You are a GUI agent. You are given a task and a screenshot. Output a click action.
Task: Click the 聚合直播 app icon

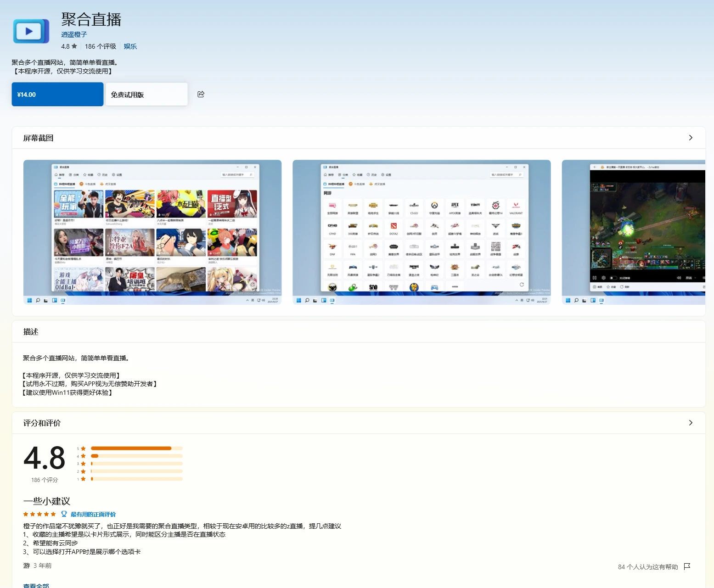[31, 31]
